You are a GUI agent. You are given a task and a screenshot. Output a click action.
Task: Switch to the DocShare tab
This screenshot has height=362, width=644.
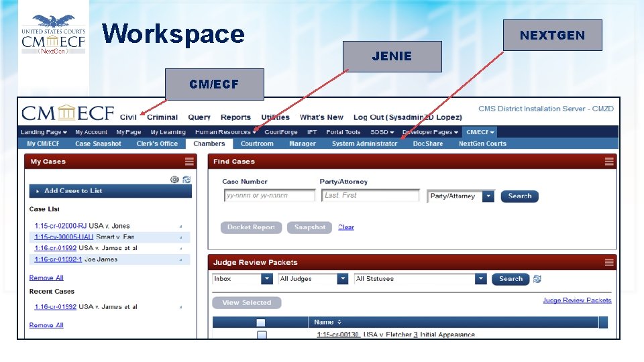coord(427,143)
